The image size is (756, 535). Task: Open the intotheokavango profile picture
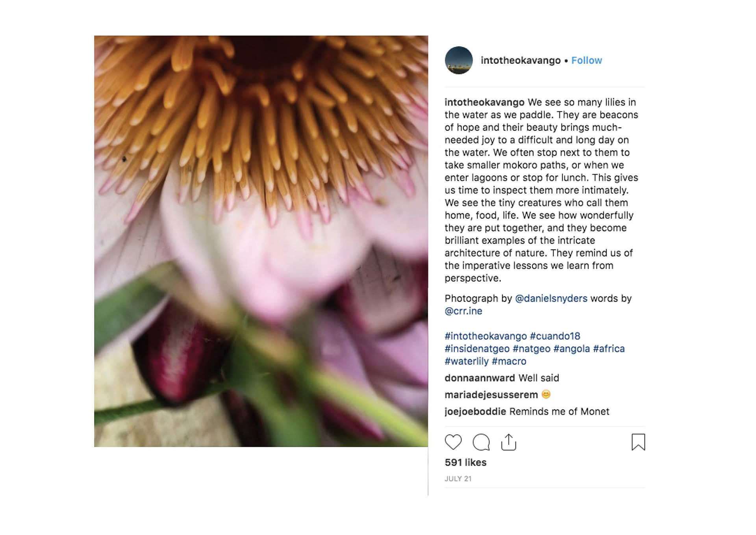(459, 60)
